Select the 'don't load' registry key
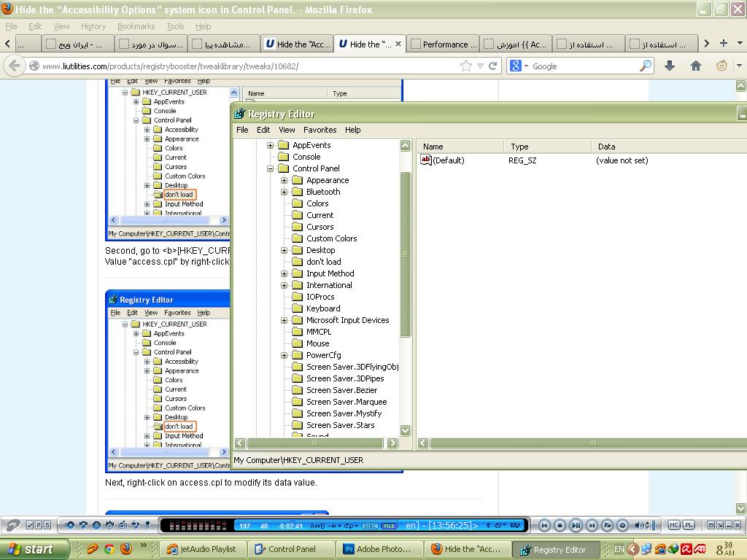This screenshot has height=560, width=747. (x=323, y=262)
